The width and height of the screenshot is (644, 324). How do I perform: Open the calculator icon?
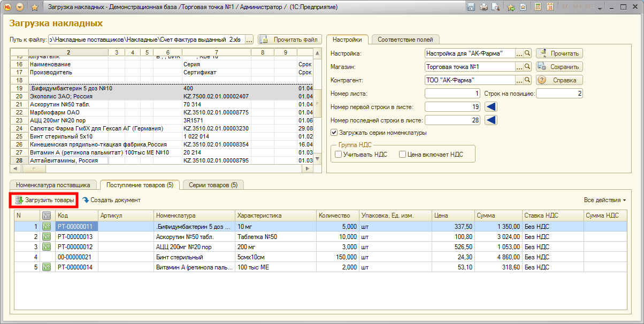538,7
